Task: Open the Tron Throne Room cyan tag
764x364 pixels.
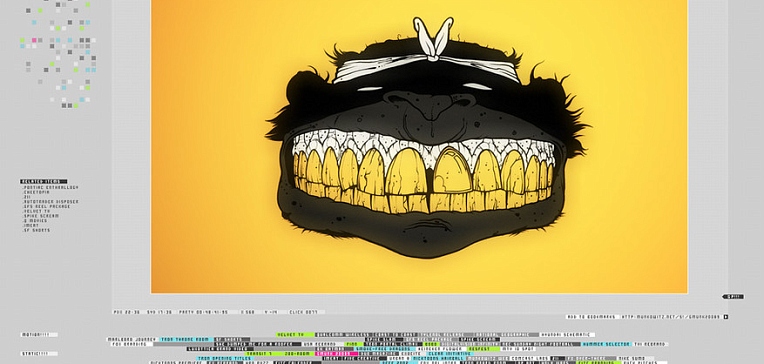Action: [186, 339]
